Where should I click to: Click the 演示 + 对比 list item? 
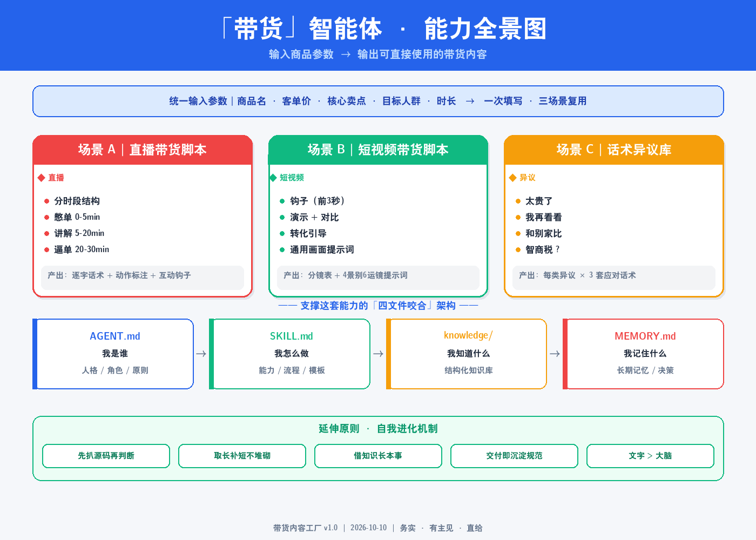[309, 217]
